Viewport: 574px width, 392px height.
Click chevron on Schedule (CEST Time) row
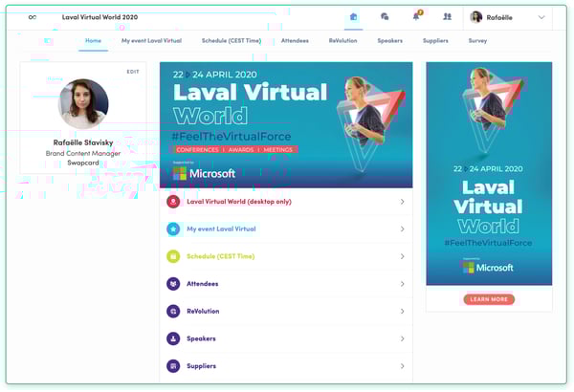coord(403,256)
